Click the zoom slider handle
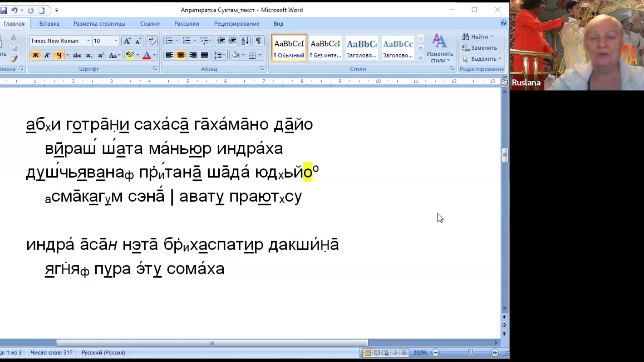The height and width of the screenshot is (362, 644). [470, 353]
